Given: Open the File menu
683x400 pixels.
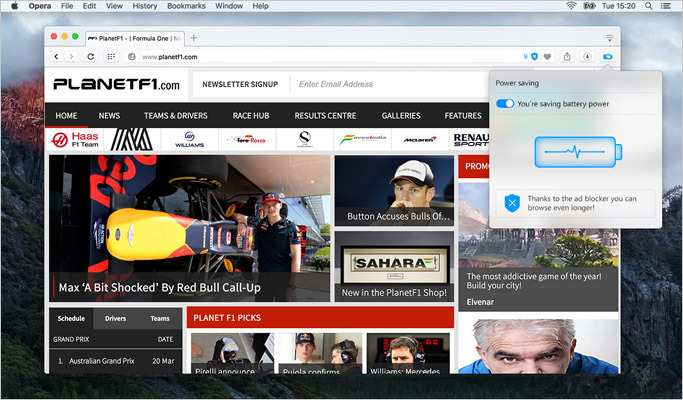Looking at the screenshot, I should (x=67, y=6).
